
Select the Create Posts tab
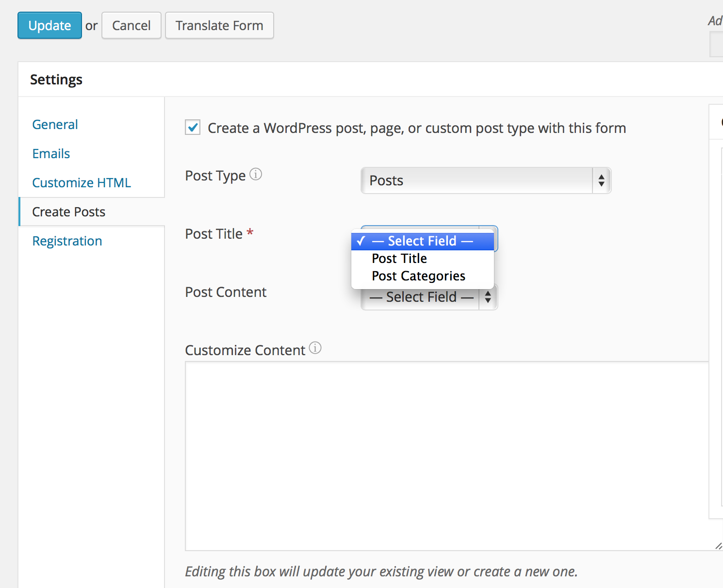(x=68, y=212)
